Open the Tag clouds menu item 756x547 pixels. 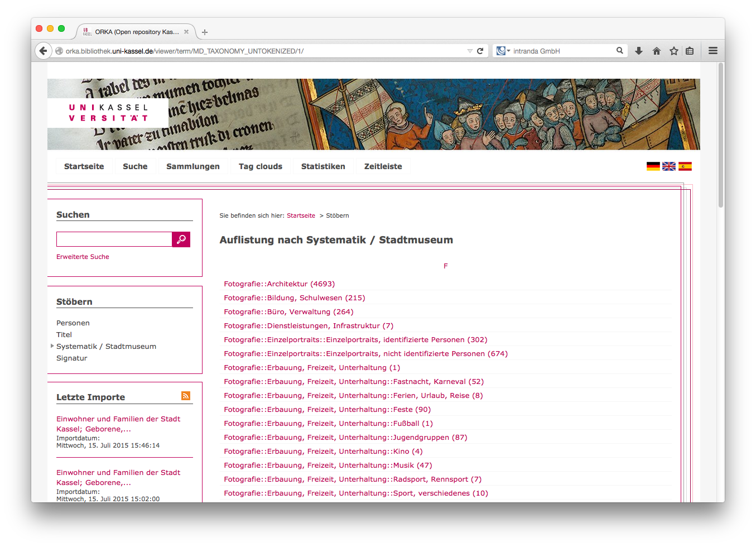coord(261,166)
